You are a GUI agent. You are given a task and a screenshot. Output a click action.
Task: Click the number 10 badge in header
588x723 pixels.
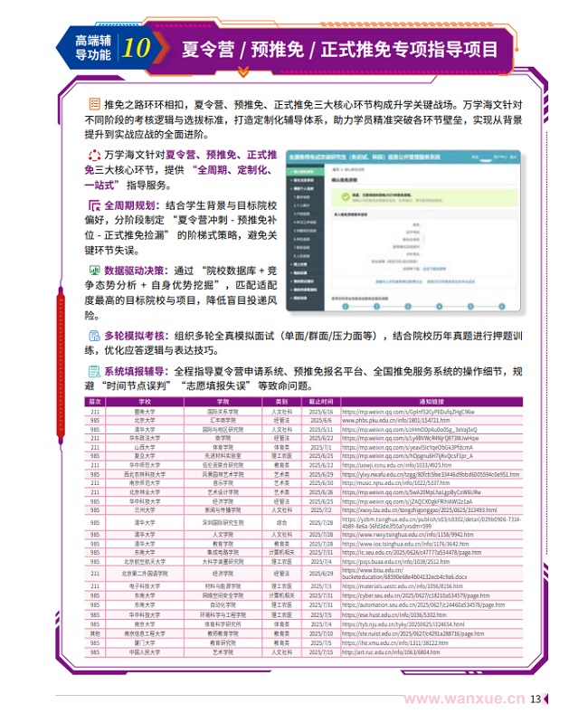138,47
